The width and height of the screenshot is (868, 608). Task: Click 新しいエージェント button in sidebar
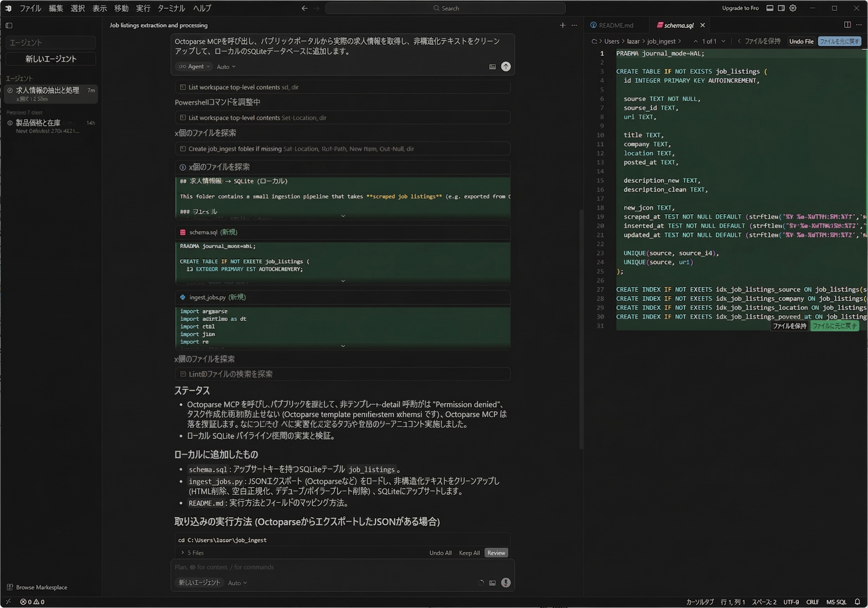coord(51,59)
